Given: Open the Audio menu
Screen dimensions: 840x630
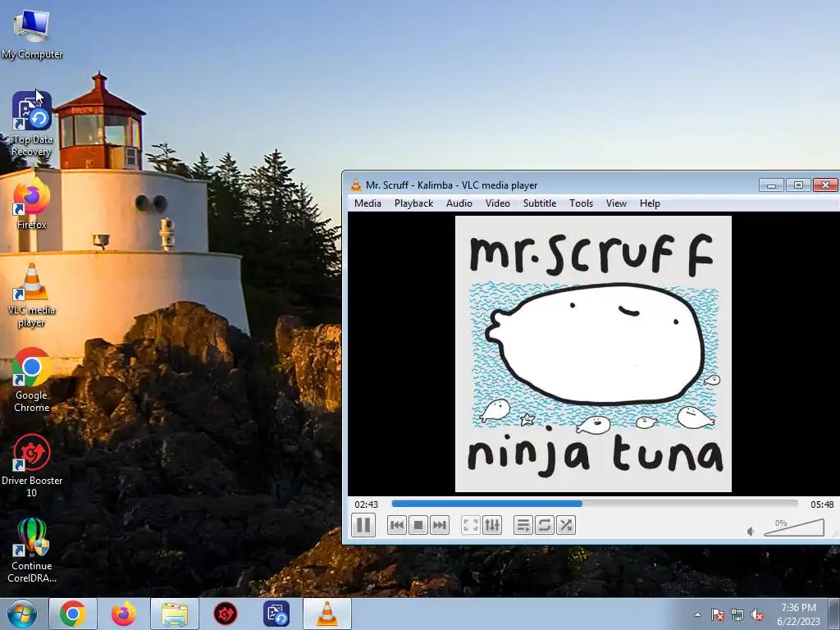Looking at the screenshot, I should tap(459, 203).
